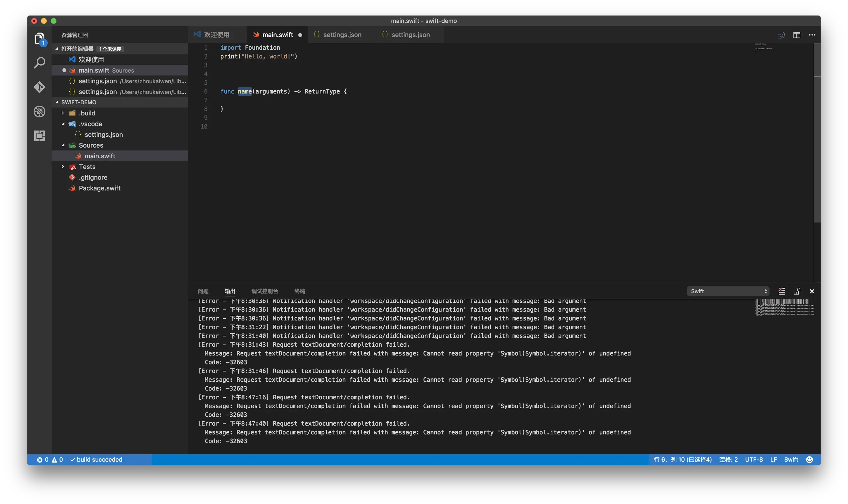Switch to the 终端 panel tab
This screenshot has height=504, width=848.
(299, 291)
